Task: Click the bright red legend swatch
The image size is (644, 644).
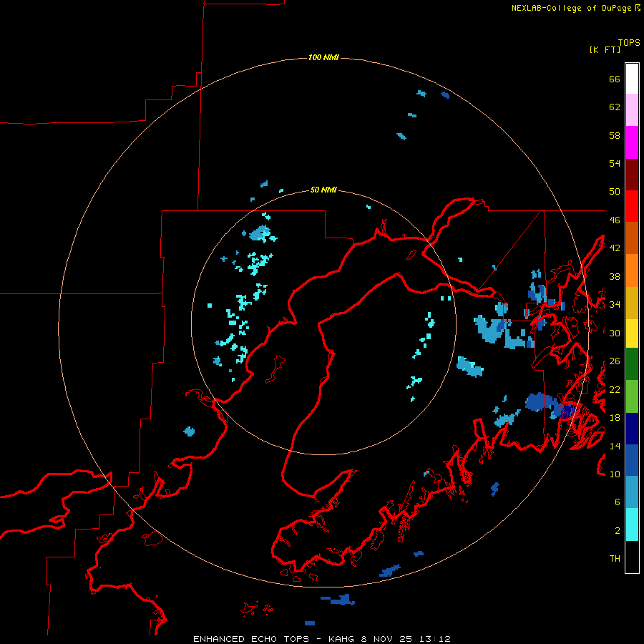Action: pyautogui.click(x=632, y=206)
